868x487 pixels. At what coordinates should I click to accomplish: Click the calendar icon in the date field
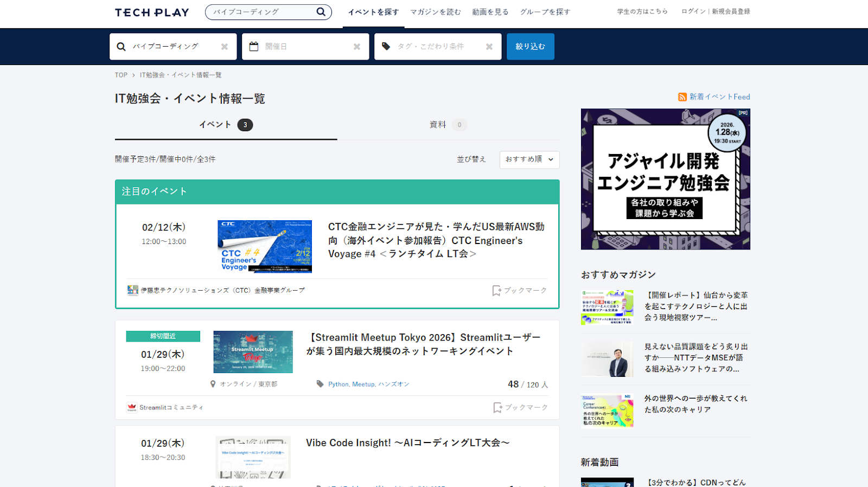(x=253, y=47)
